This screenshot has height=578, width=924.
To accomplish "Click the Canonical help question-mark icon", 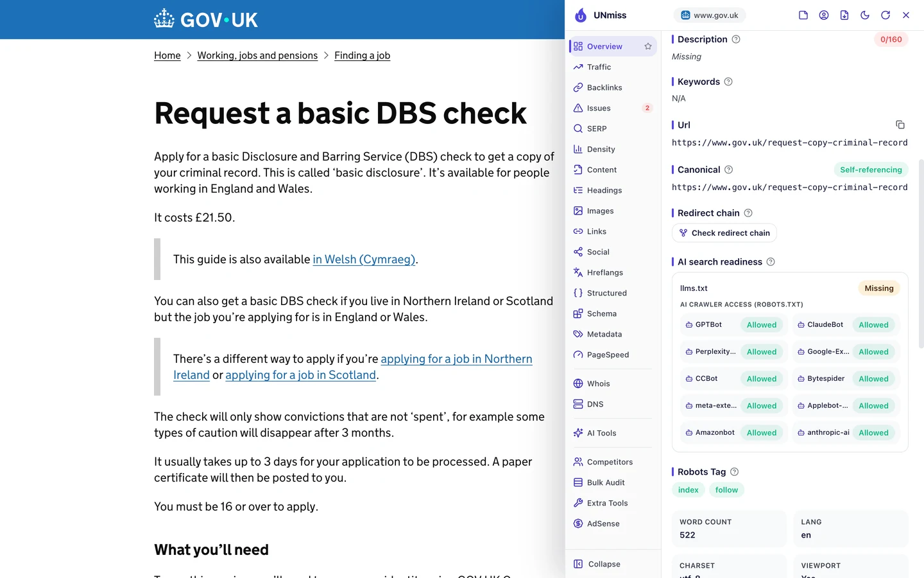I will 729,170.
